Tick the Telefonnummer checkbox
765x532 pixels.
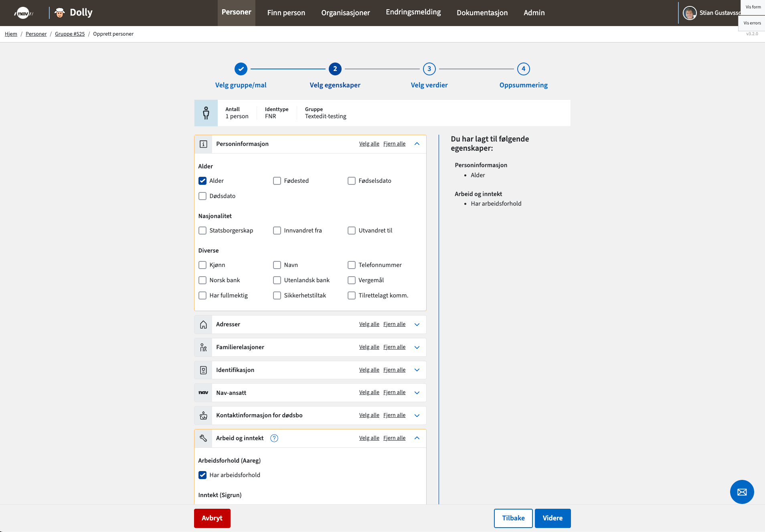(x=352, y=265)
